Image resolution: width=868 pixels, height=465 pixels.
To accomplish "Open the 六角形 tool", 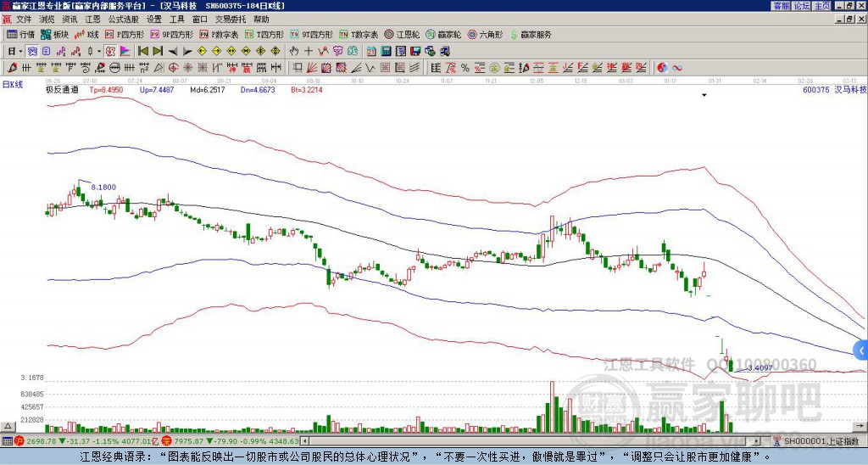I will pos(486,34).
